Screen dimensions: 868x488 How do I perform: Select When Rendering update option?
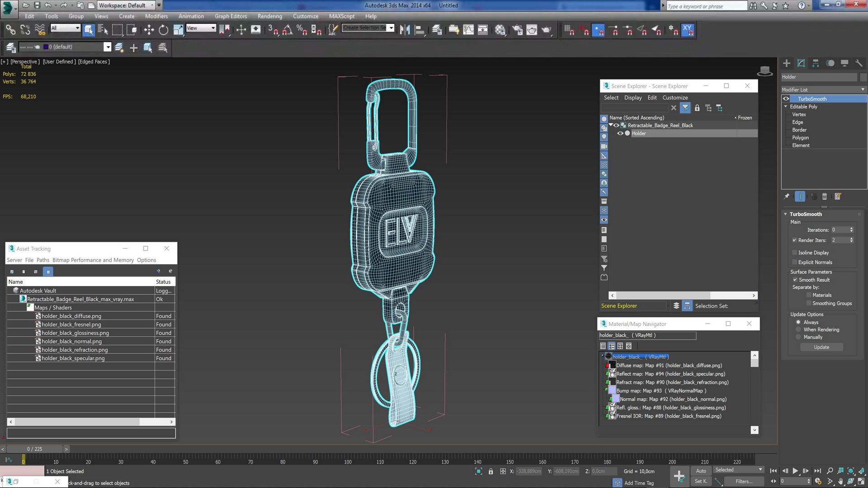798,330
